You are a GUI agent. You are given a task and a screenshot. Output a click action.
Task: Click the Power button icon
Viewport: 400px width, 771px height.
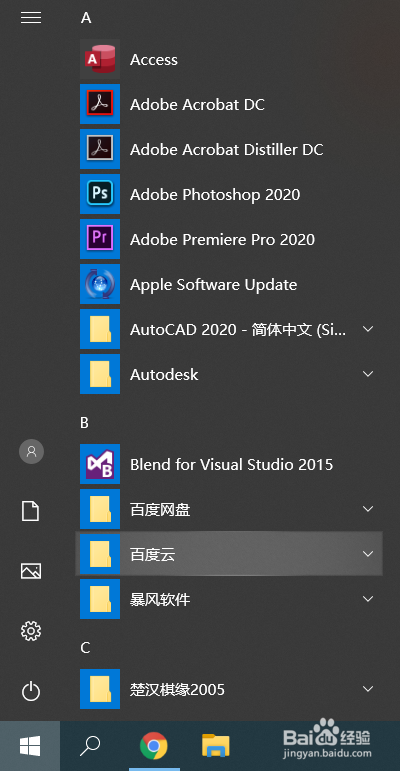(31, 691)
